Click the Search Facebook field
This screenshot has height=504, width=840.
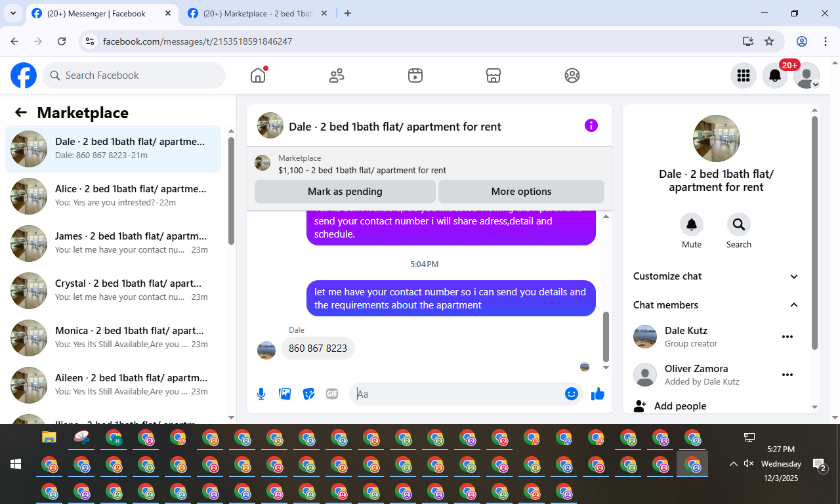[x=134, y=75]
